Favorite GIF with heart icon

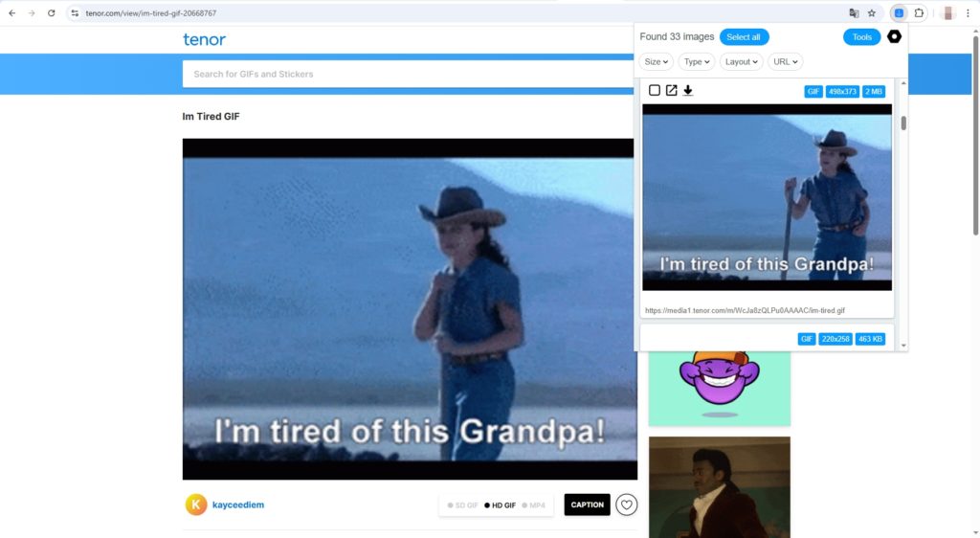click(x=626, y=504)
